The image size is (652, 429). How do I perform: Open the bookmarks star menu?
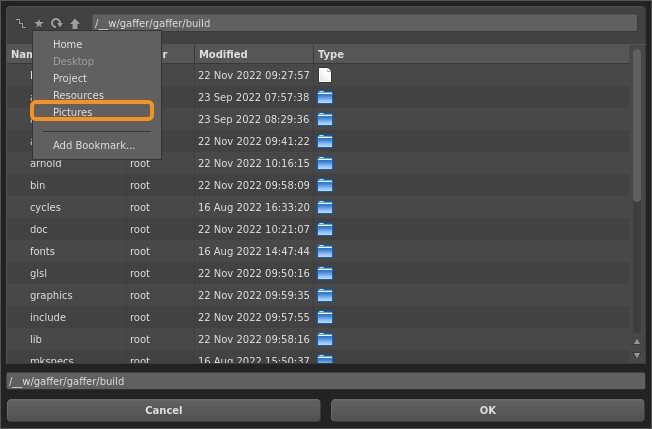[x=39, y=24]
